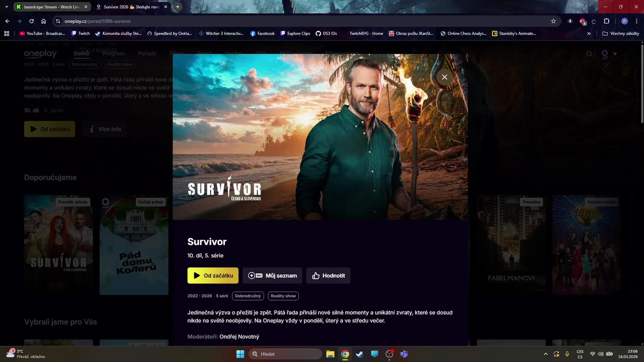Show hidden system tray icons
Image resolution: width=644 pixels, height=362 pixels.
(x=546, y=354)
